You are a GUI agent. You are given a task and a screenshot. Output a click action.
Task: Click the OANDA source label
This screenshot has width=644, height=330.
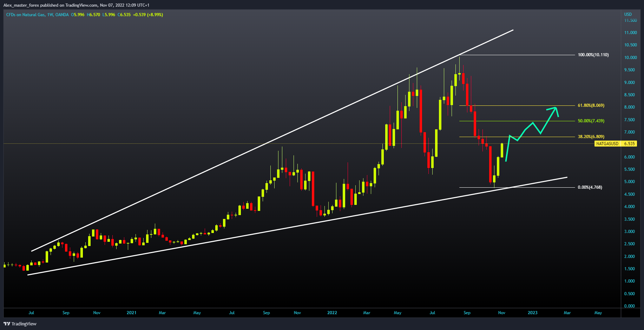(x=62, y=15)
